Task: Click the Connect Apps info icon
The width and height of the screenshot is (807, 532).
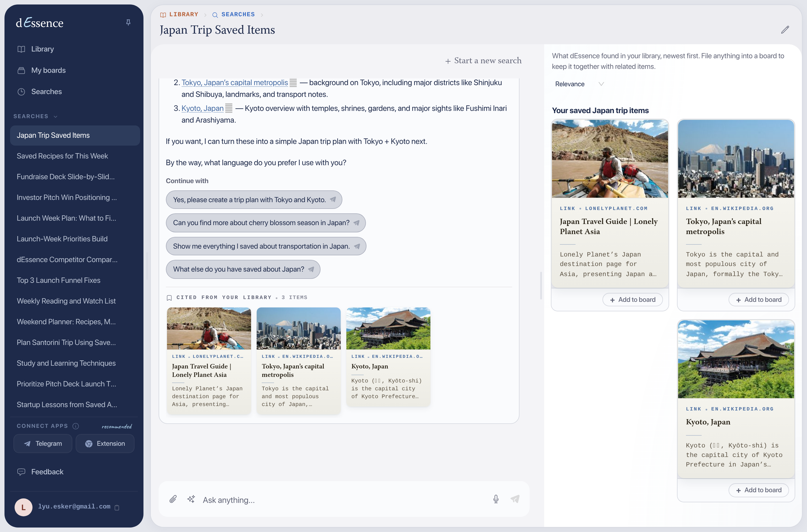Action: [76, 426]
